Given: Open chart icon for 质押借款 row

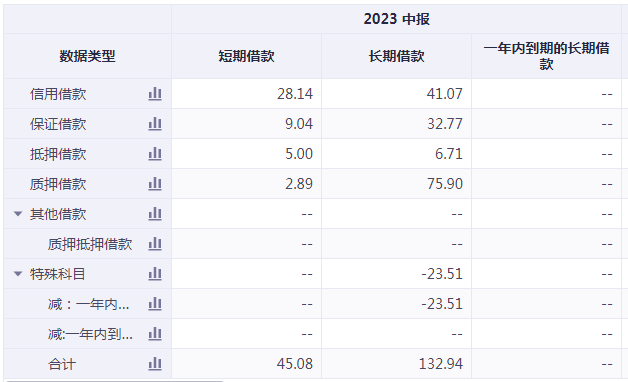Looking at the screenshot, I should pos(155,184).
